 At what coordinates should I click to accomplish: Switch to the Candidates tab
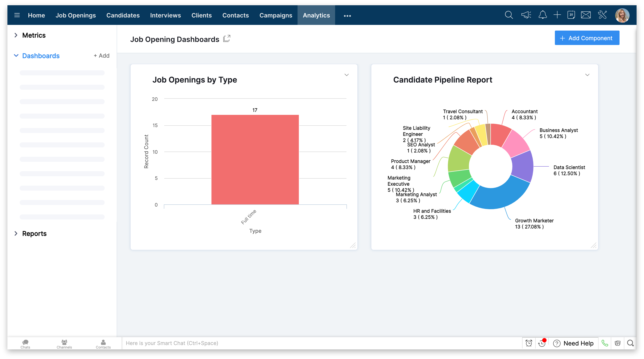pyautogui.click(x=123, y=15)
